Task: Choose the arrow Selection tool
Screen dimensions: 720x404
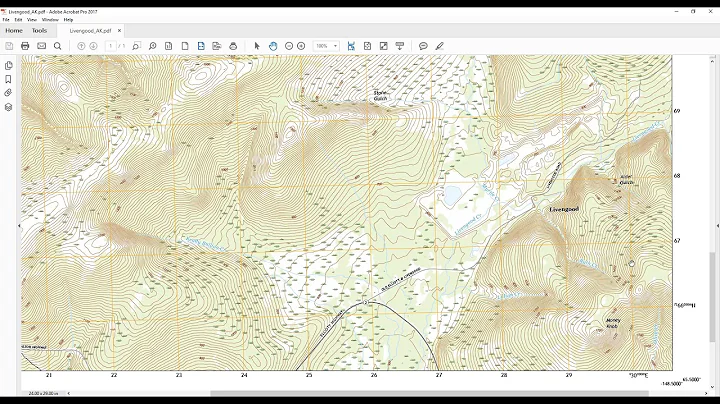Action: [x=257, y=46]
